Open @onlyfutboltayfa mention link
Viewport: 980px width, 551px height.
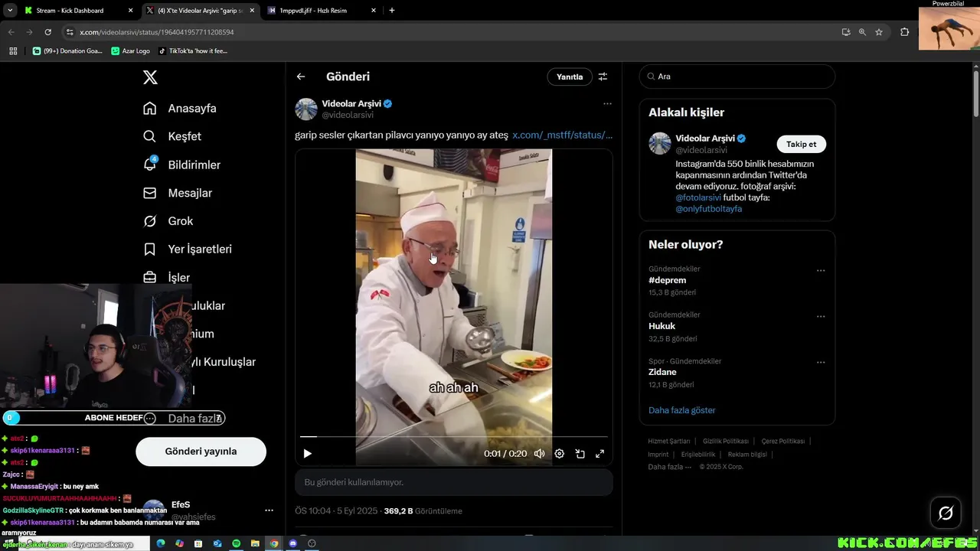[x=708, y=209]
